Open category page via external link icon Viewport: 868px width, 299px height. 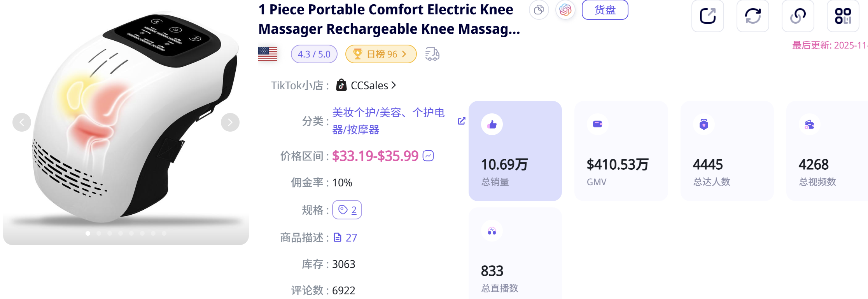461,121
